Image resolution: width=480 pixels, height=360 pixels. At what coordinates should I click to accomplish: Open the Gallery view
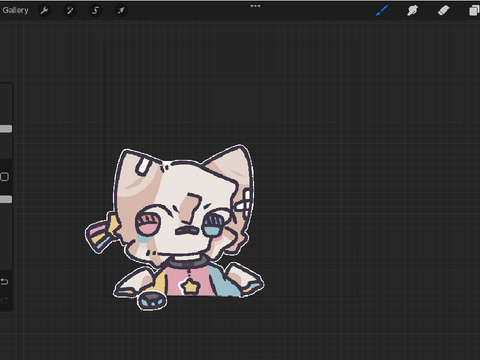coord(15,10)
